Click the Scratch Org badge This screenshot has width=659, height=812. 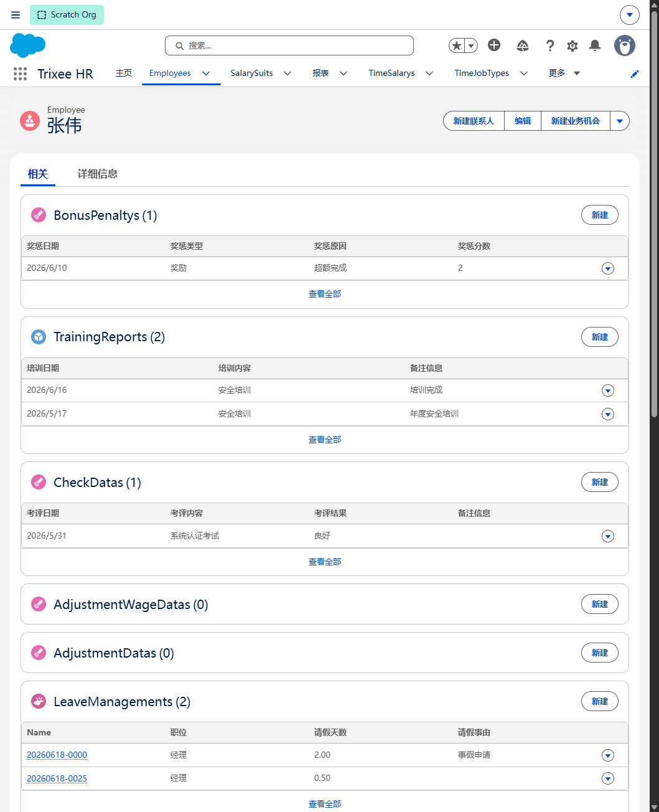tap(67, 15)
